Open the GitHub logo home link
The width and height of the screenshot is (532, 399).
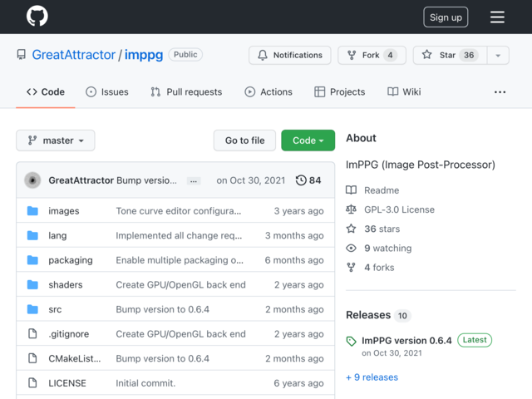[37, 17]
